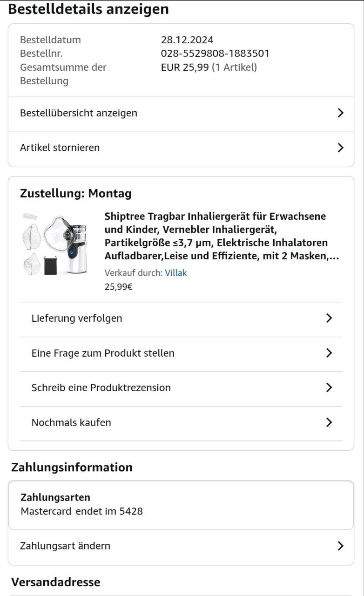Click Mastercard endet im 5428 text
The image size is (364, 596).
click(x=82, y=511)
